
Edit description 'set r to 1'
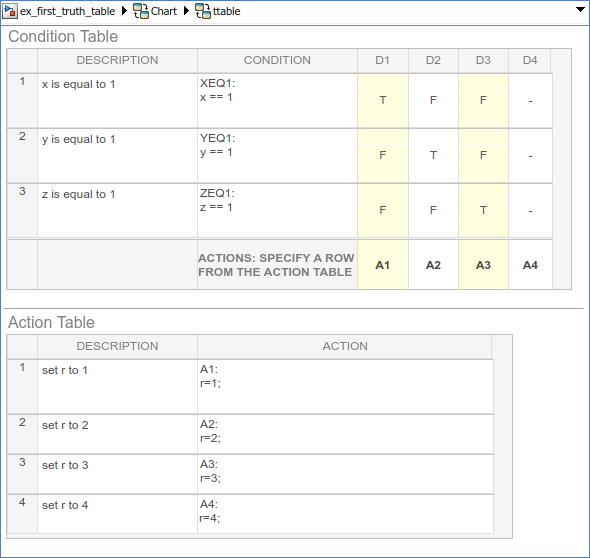click(x=117, y=387)
